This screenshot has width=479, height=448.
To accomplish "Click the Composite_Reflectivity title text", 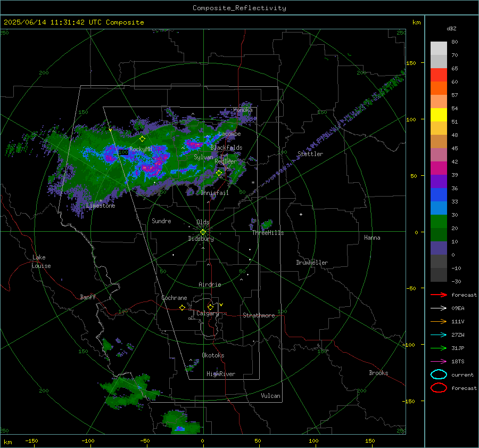I will point(239,8).
